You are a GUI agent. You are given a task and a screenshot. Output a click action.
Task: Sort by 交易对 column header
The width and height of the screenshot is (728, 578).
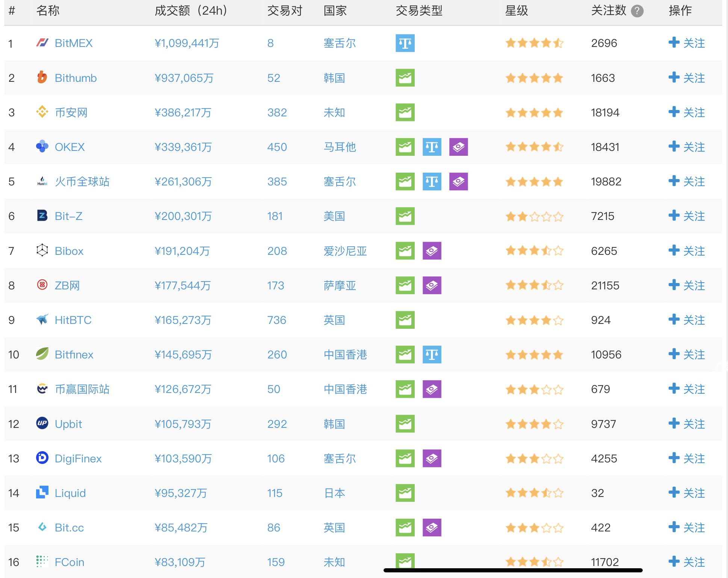pyautogui.click(x=285, y=11)
